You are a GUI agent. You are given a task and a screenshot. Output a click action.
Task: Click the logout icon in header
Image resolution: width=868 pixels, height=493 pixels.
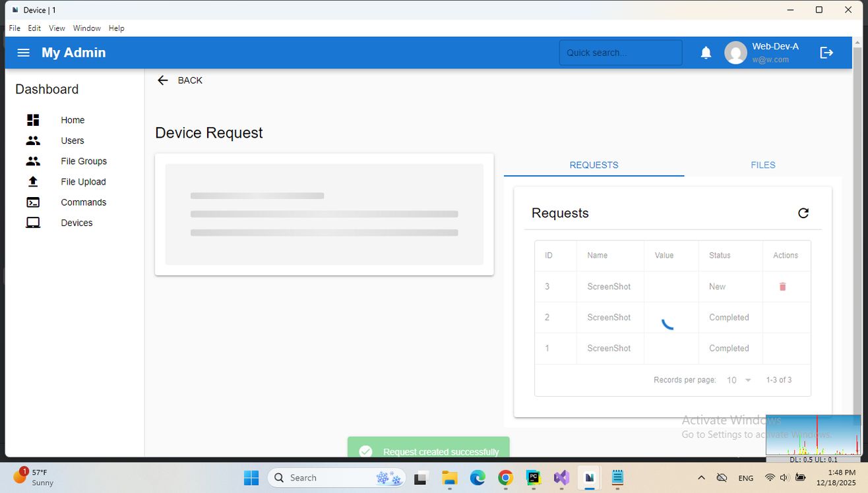pos(826,53)
